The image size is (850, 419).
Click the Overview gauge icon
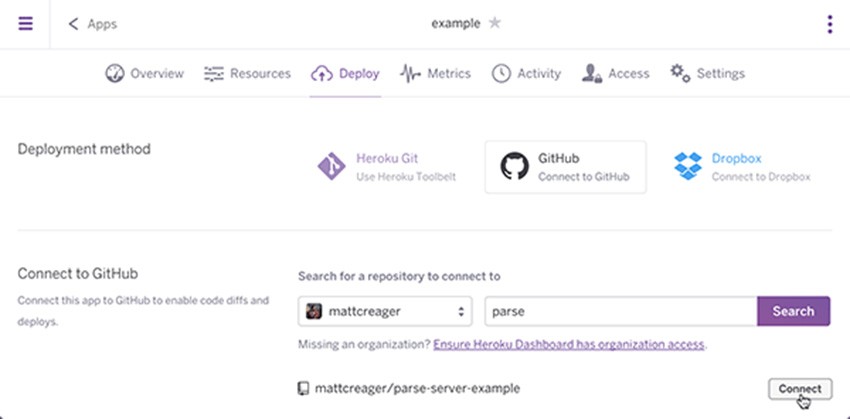(114, 73)
